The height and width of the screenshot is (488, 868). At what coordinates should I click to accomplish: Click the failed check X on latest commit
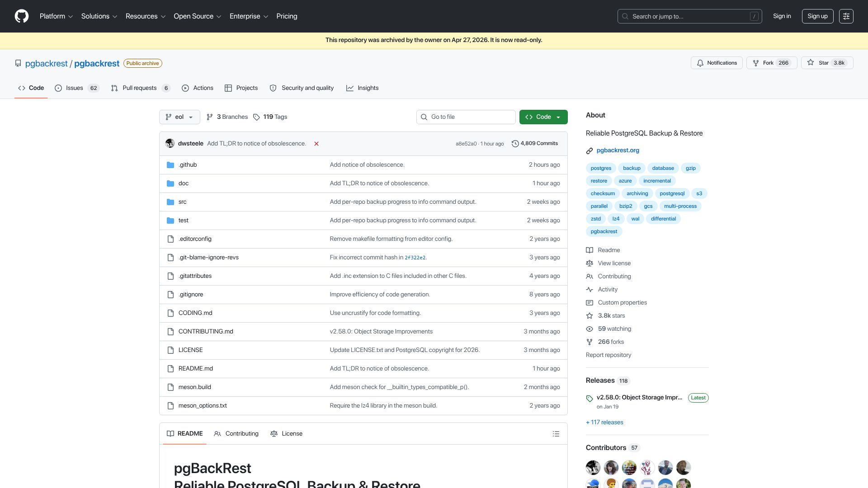pyautogui.click(x=316, y=144)
